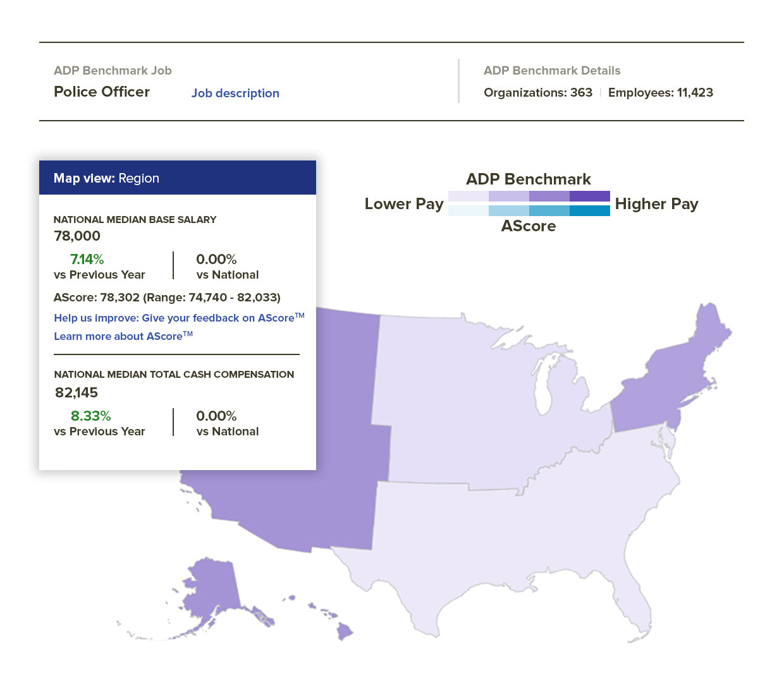Click the AScore legend label

point(529,226)
